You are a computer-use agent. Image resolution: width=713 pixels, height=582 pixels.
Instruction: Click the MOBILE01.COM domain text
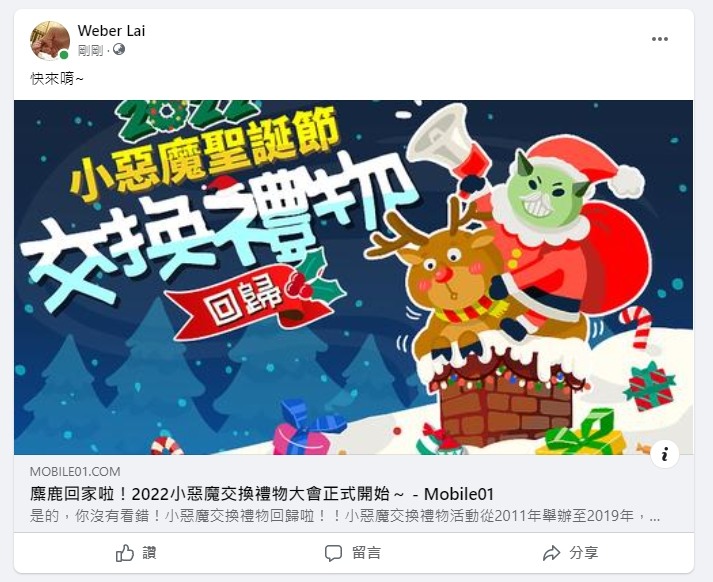(x=75, y=472)
